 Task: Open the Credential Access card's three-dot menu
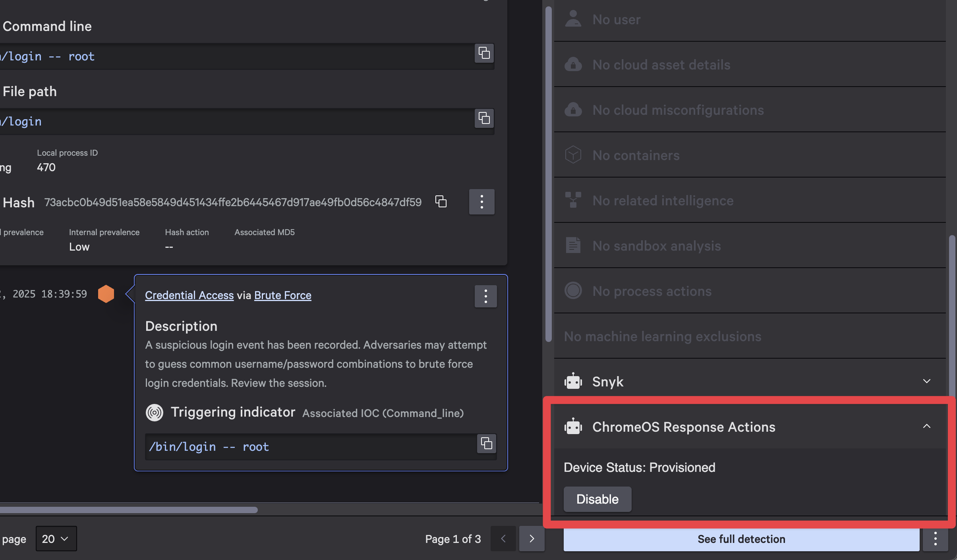485,296
